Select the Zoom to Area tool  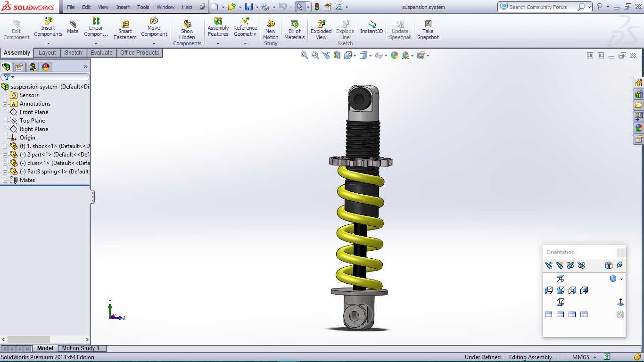[315, 55]
